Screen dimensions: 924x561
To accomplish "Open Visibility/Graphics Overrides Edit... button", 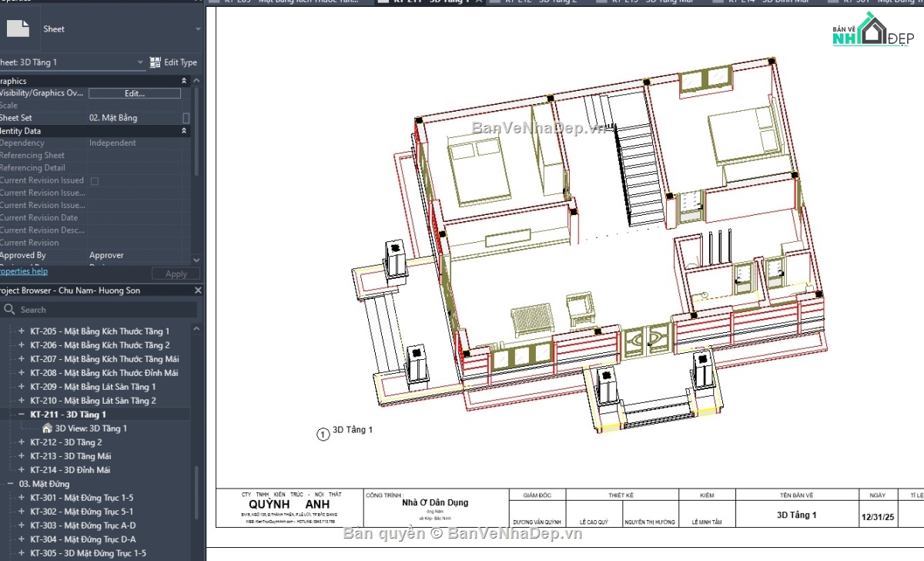I will pyautogui.click(x=135, y=93).
